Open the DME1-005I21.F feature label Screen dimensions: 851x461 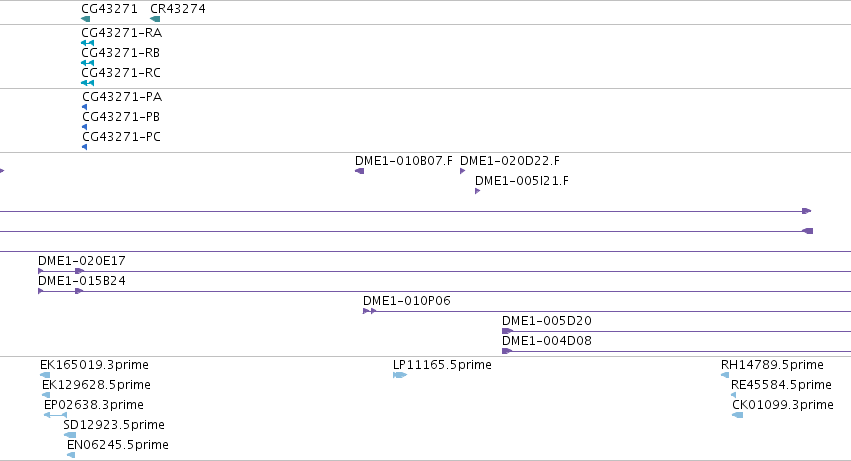click(x=522, y=181)
